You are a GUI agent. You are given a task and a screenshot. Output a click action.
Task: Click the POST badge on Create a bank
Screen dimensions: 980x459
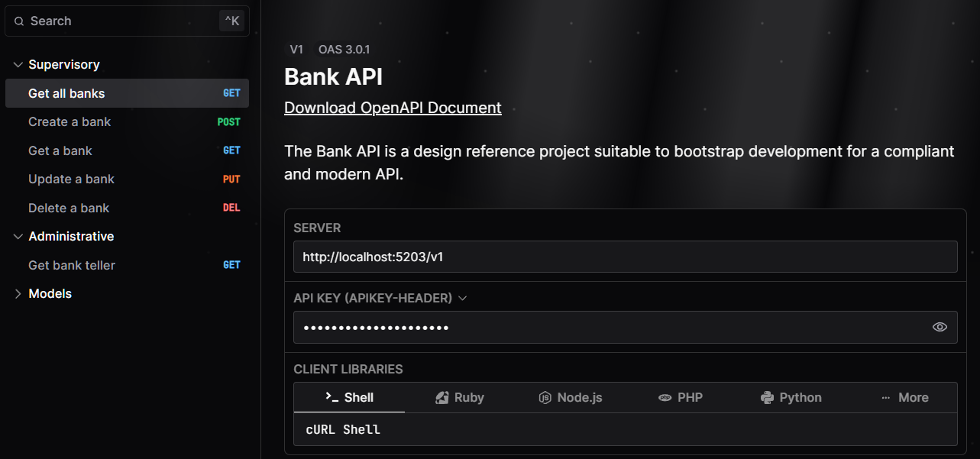[228, 122]
